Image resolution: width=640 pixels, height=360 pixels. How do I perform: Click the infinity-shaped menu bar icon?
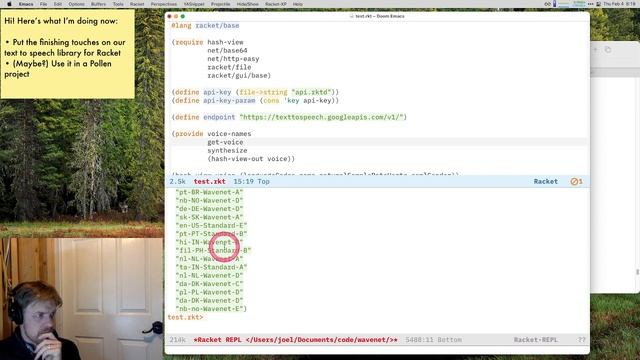(x=547, y=4)
